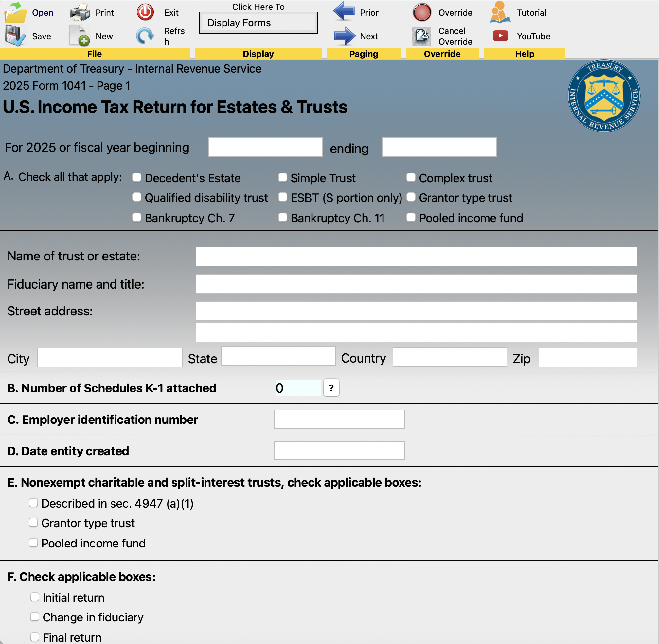
Task: Click the New label text
Action: tap(104, 36)
